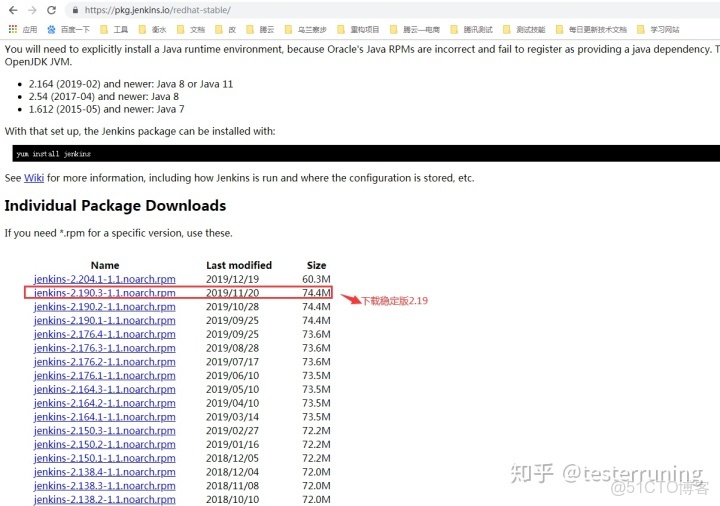Follow the Wiki link
Screen dimensions: 720x506
point(34,178)
